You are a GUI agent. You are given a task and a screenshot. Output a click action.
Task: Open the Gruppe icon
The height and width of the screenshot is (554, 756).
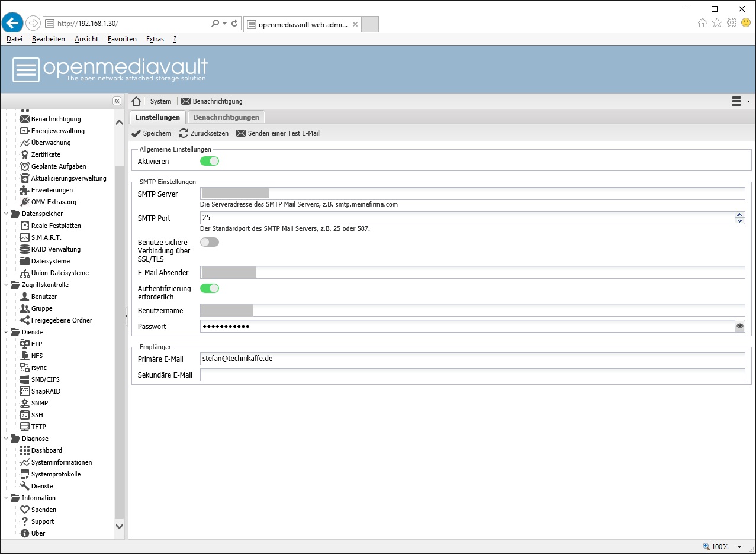point(25,308)
